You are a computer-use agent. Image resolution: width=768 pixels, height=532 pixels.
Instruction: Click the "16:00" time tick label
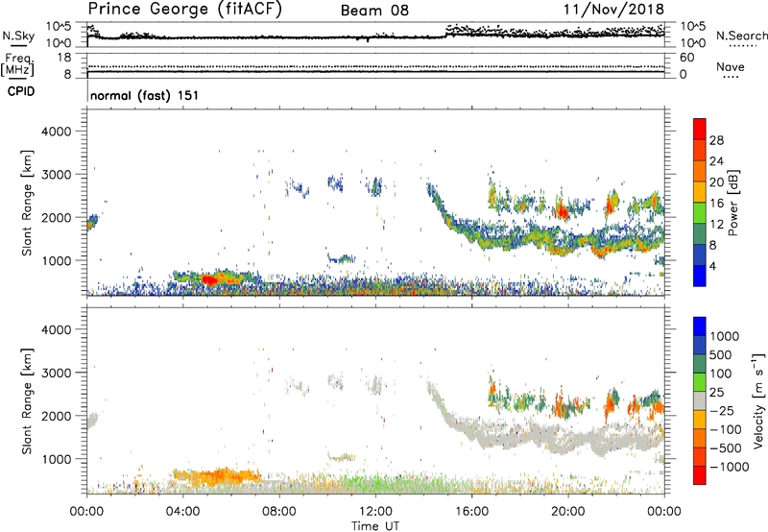coord(471,512)
